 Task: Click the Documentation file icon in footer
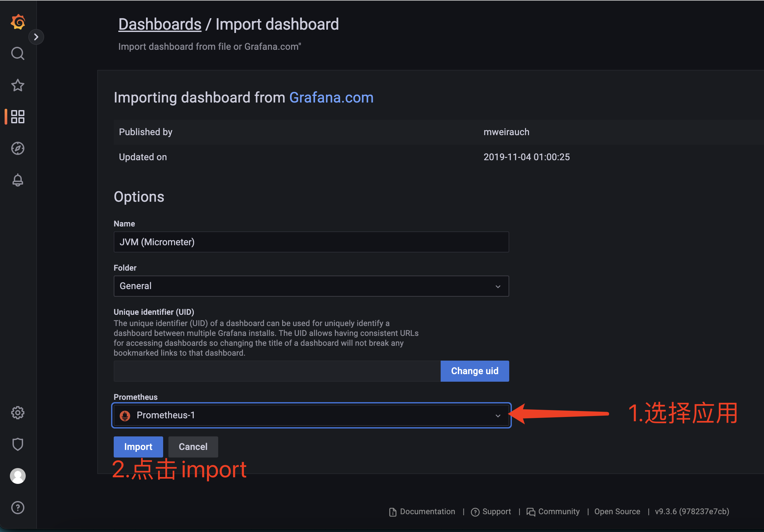[x=393, y=512]
